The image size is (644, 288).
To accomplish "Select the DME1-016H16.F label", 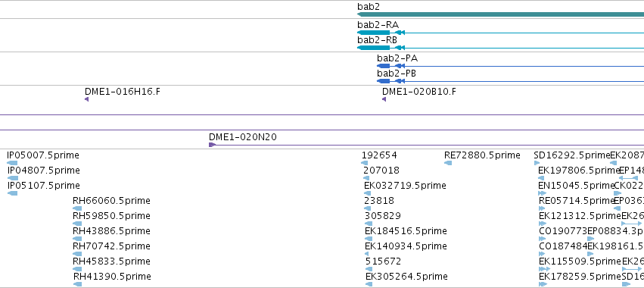I will (123, 92).
